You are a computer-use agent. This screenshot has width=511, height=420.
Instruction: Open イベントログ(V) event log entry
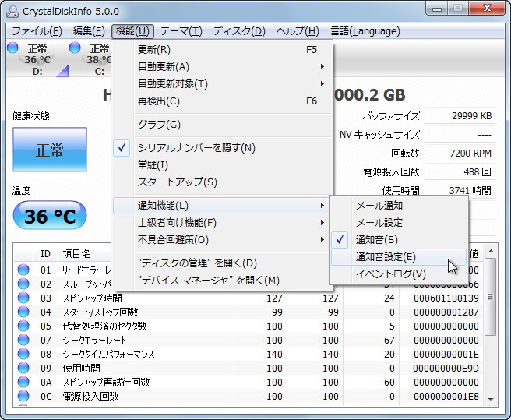(399, 274)
